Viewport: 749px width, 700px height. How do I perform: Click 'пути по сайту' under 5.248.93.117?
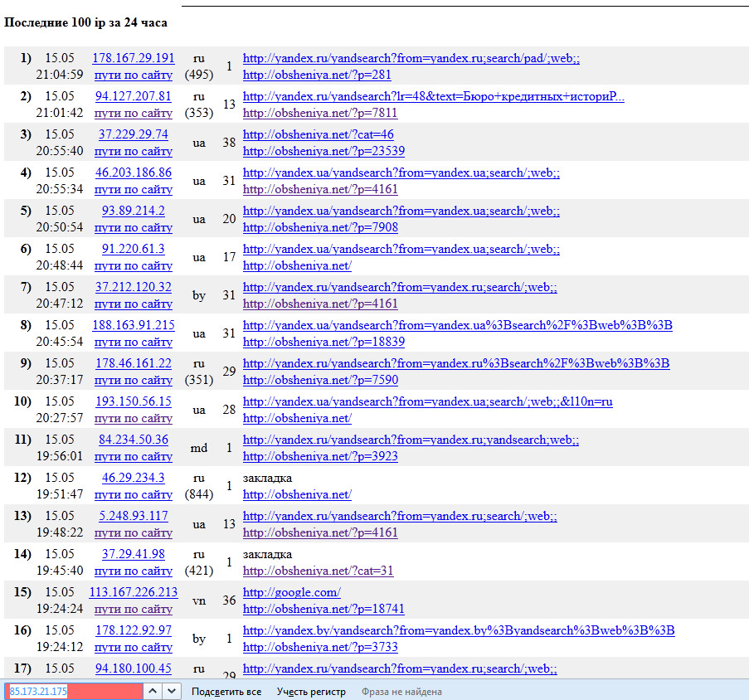(134, 534)
